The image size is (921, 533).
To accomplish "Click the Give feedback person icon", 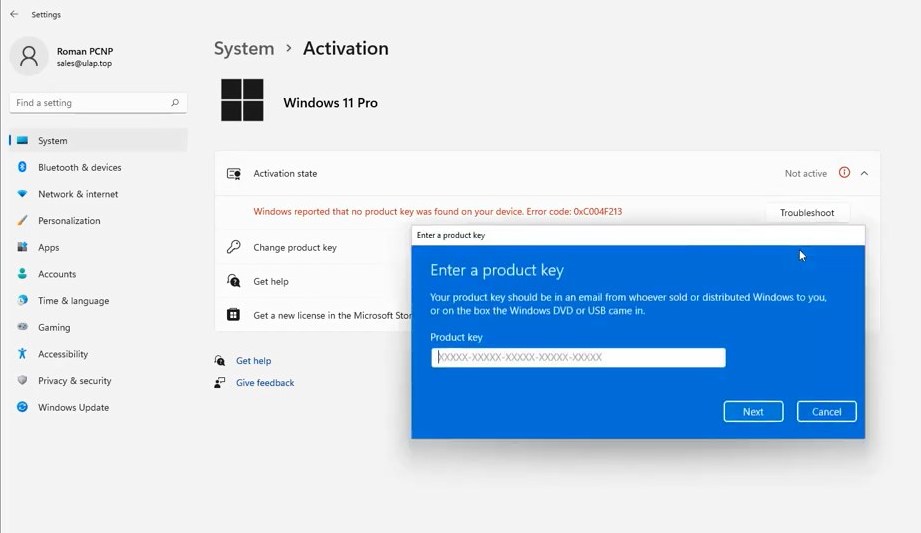I will click(x=220, y=383).
